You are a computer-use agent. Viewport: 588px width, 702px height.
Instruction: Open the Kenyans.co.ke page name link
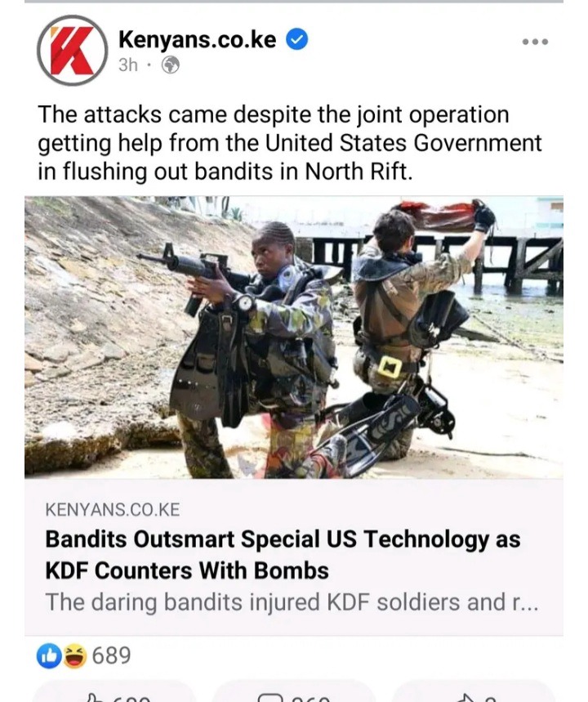coord(197,39)
